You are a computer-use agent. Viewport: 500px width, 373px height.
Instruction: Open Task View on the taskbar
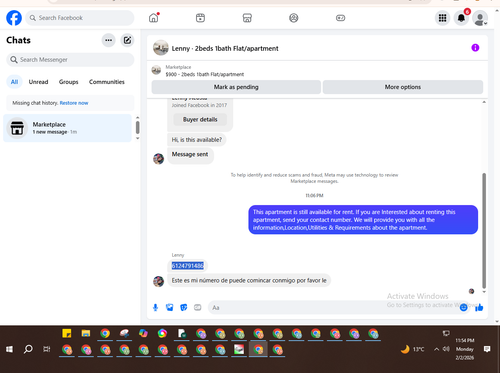click(x=47, y=349)
